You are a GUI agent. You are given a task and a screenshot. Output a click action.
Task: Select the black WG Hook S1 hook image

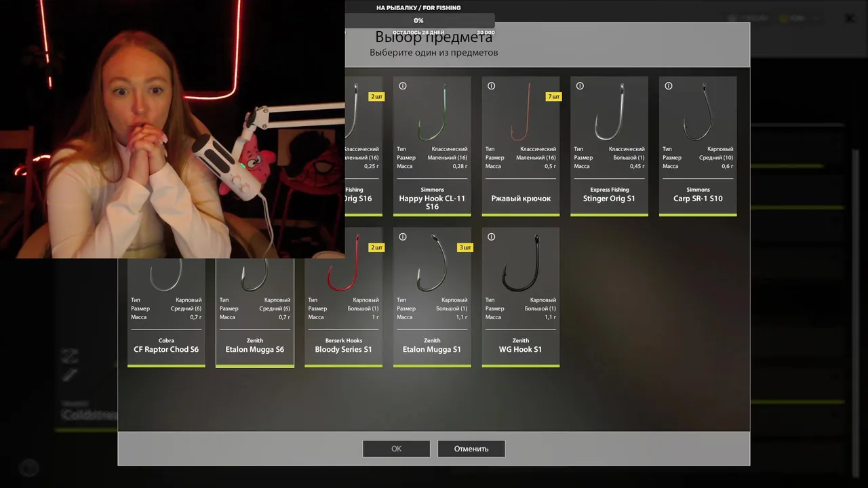(x=521, y=263)
